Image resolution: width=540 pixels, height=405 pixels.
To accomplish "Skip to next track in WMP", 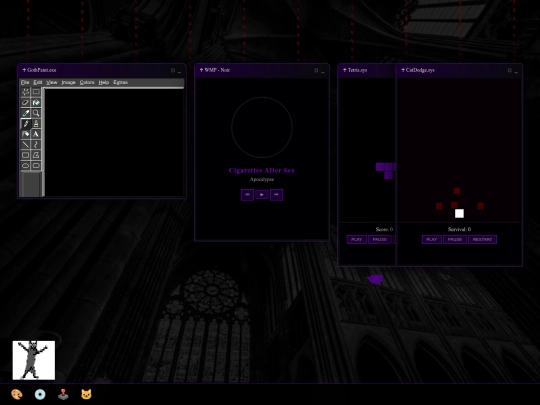I will (x=277, y=195).
